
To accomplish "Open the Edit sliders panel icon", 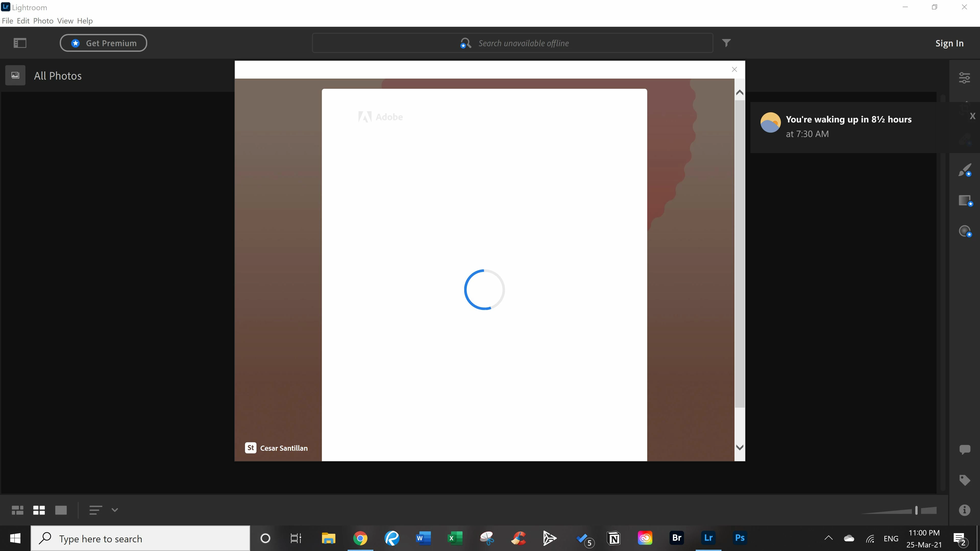I will click(964, 78).
